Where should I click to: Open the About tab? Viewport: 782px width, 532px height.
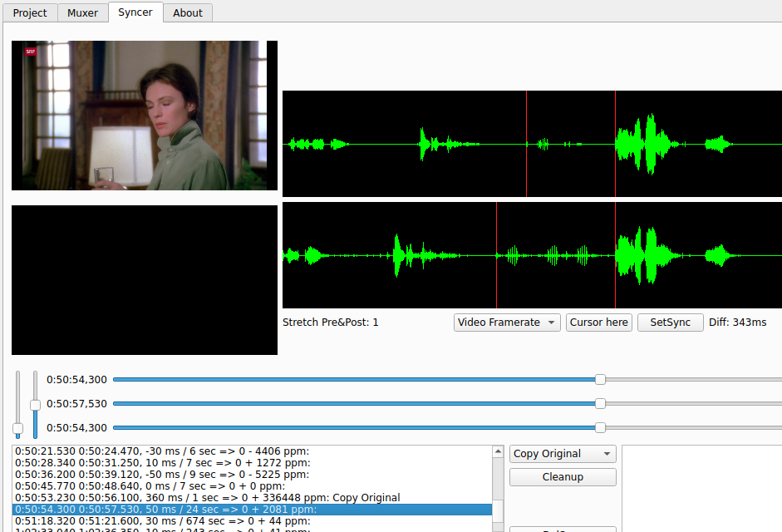point(188,13)
